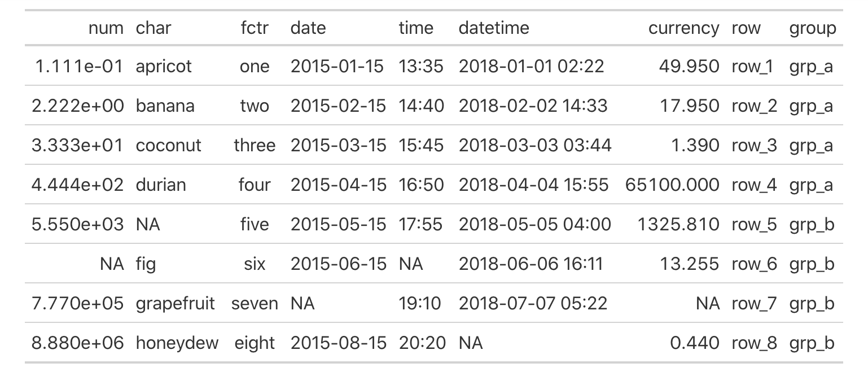This screenshot has height=376, width=868.
Task: Select the num value 8.880e+06
Action: tap(77, 343)
